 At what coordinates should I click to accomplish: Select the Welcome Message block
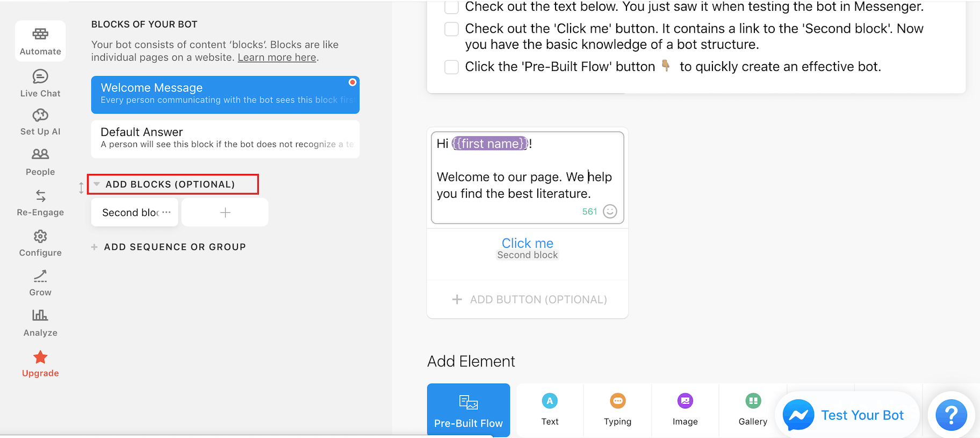(x=225, y=95)
